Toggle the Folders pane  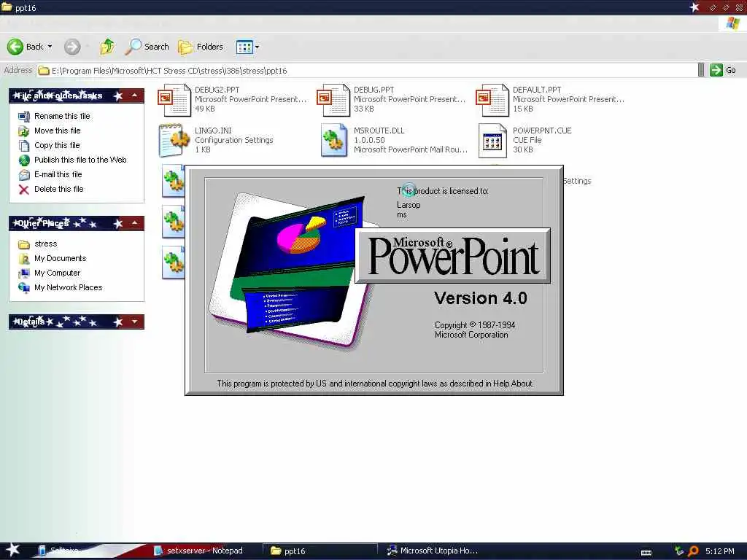click(x=200, y=47)
